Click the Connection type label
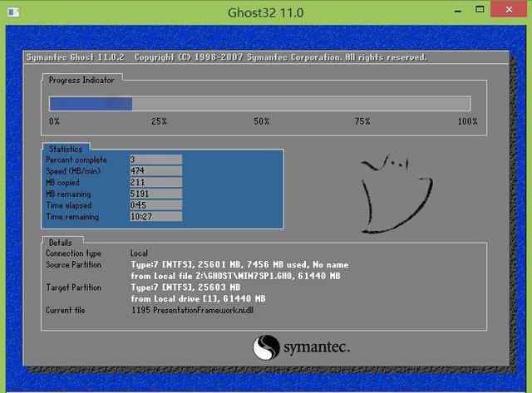The height and width of the screenshot is (393, 532). click(73, 253)
